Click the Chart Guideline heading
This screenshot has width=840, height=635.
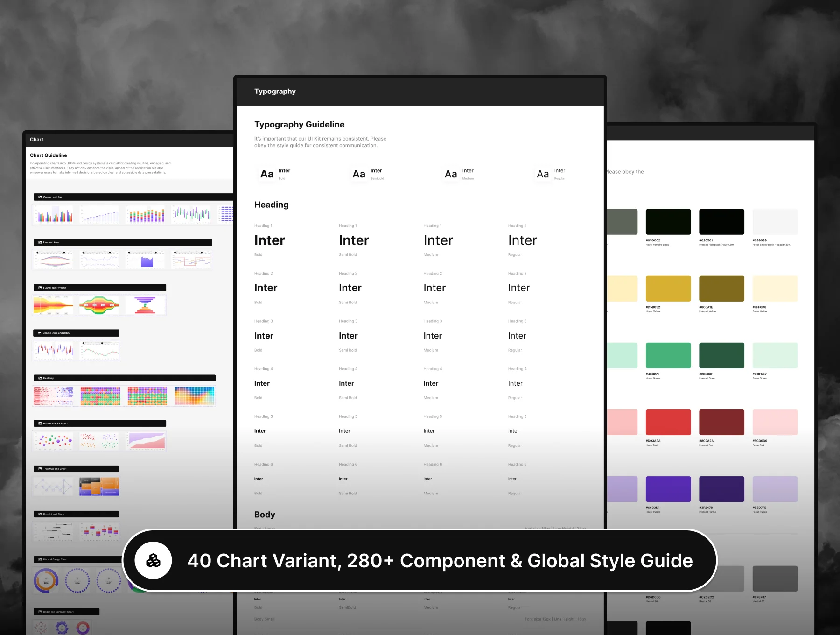coord(49,155)
